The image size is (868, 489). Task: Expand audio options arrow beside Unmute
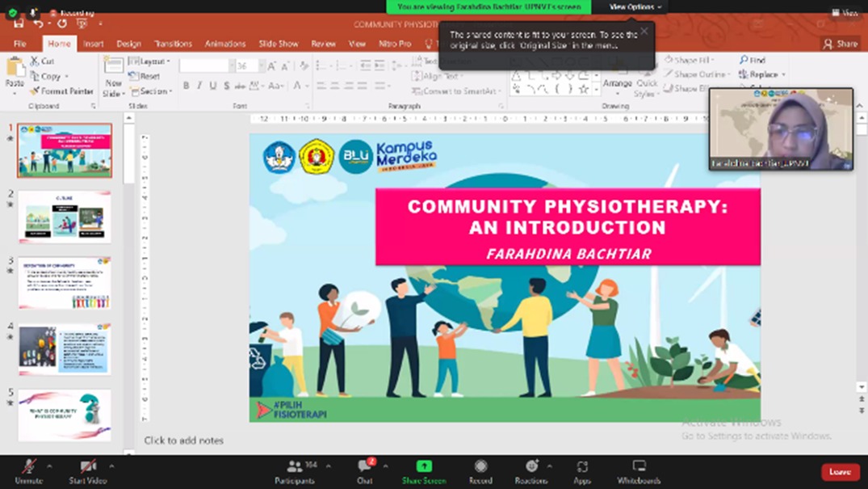coord(49,466)
